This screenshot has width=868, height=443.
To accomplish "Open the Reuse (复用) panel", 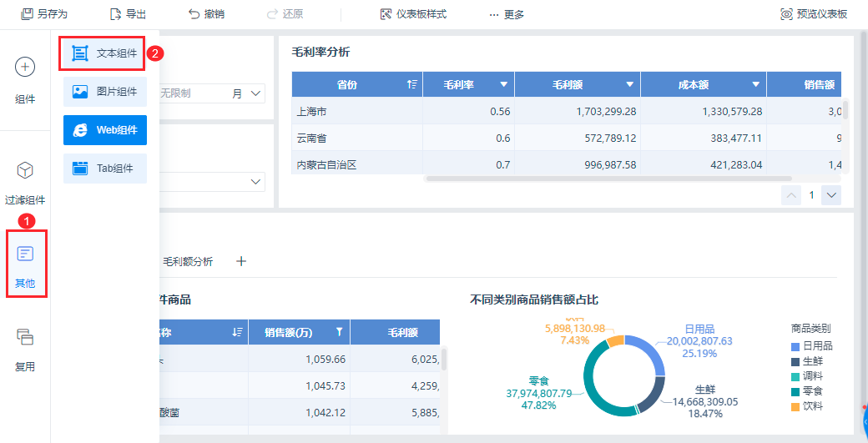I will tap(25, 338).
